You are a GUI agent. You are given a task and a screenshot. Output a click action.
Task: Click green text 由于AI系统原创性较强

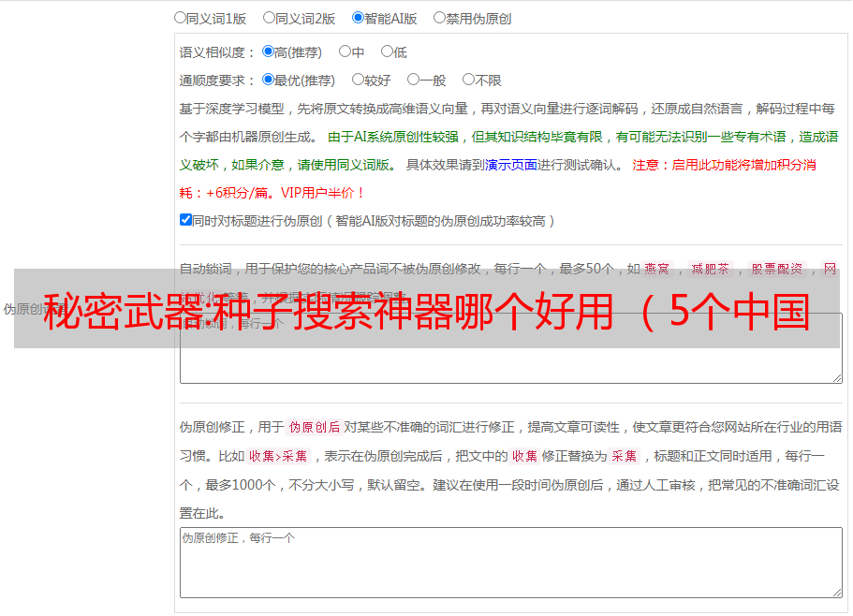[x=393, y=137]
